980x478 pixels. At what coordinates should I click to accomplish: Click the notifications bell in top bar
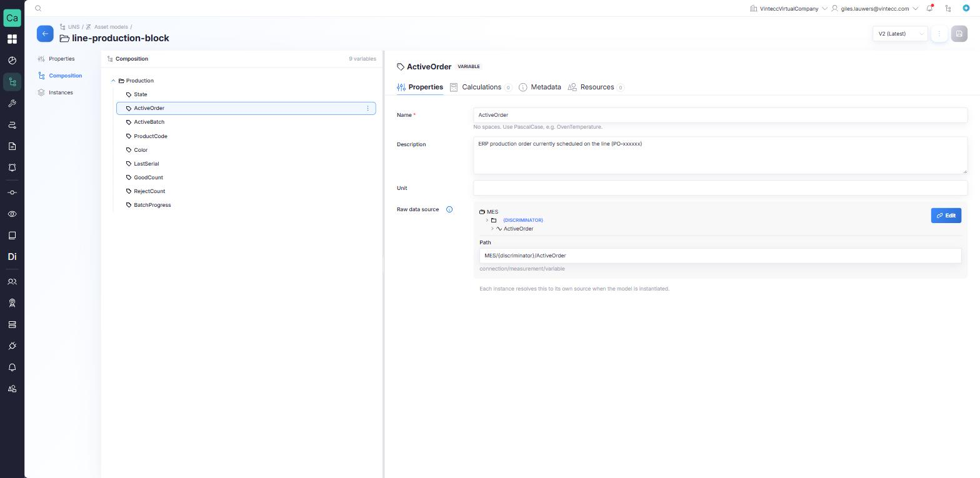(x=929, y=8)
